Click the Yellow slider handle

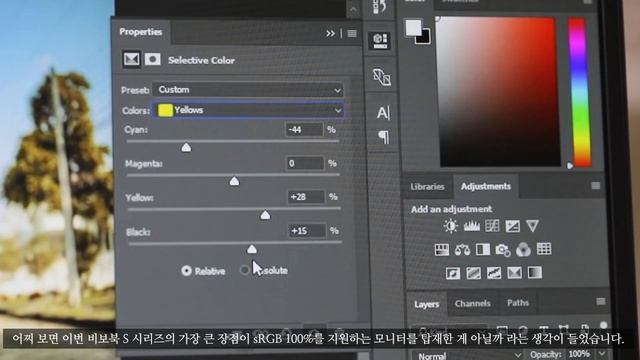[265, 215]
